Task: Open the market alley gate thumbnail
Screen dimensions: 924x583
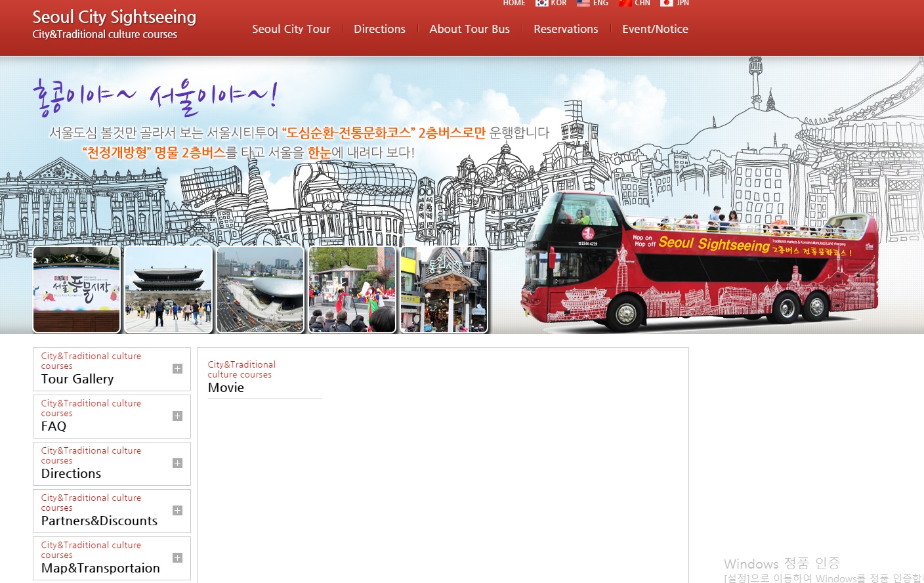Action: (444, 290)
